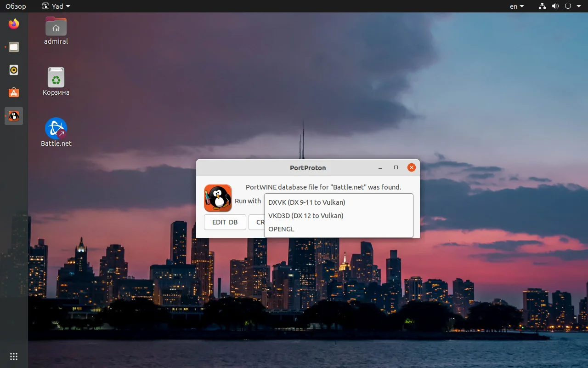Click the network icon in top bar
Image resolution: width=588 pixels, height=368 pixels.
point(543,6)
